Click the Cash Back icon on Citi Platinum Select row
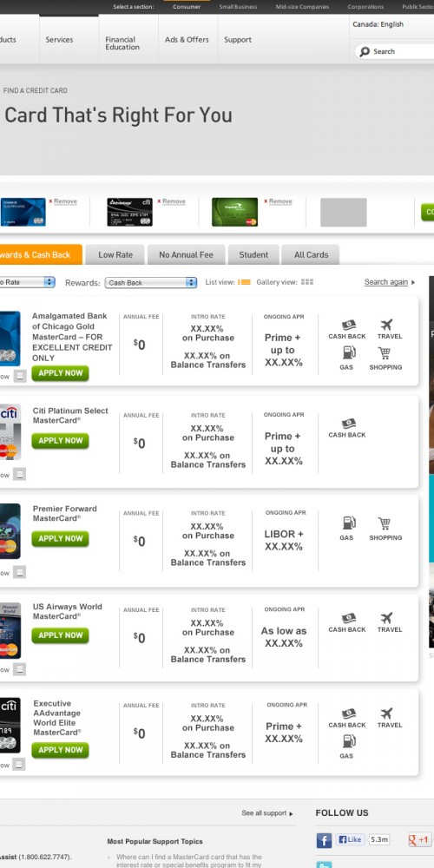This screenshot has height=868, width=434. (348, 424)
